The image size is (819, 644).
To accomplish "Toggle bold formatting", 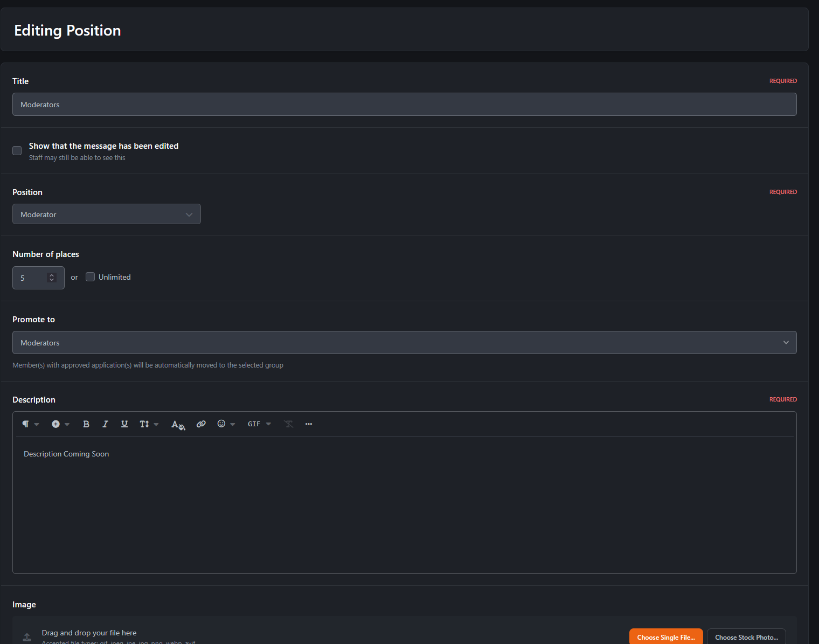I will pyautogui.click(x=86, y=424).
